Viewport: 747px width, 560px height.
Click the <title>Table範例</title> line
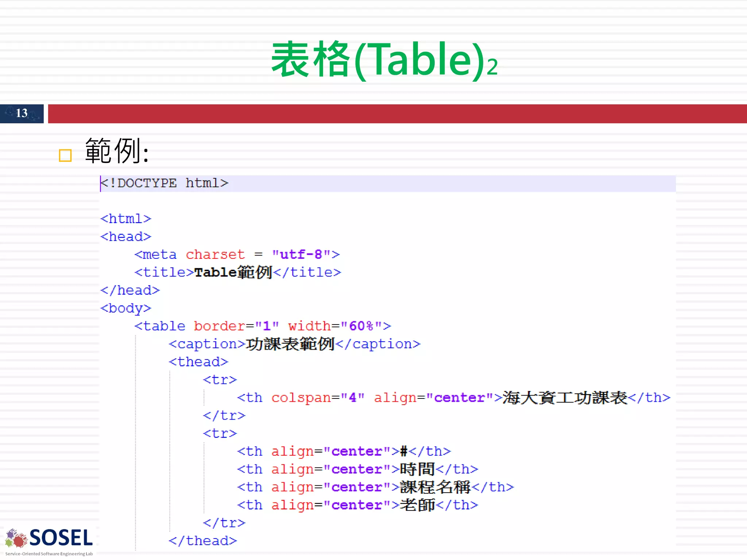(237, 272)
